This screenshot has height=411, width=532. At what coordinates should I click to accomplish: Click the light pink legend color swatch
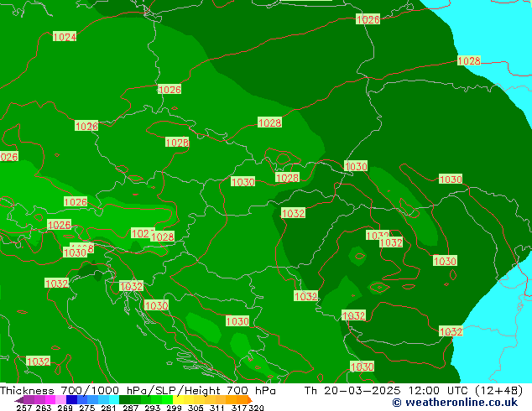[60, 399]
